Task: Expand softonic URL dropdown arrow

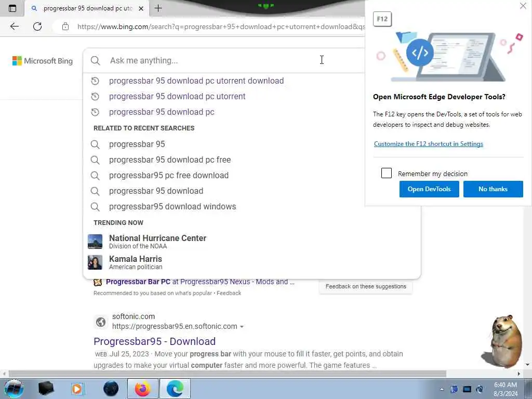Action: pyautogui.click(x=242, y=327)
